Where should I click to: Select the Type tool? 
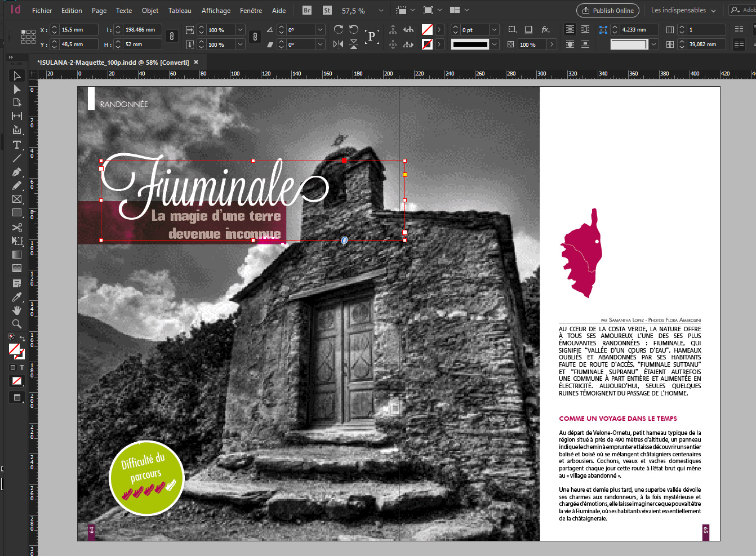coord(17,145)
